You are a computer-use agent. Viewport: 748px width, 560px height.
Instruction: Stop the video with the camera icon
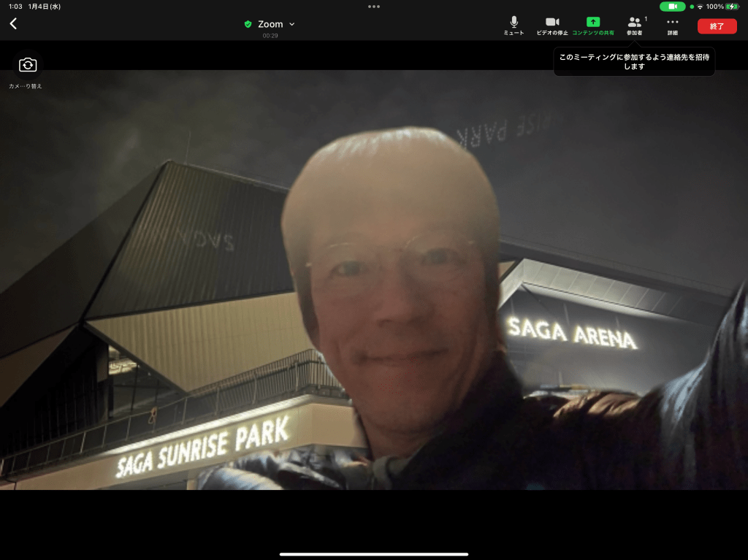click(x=552, y=26)
